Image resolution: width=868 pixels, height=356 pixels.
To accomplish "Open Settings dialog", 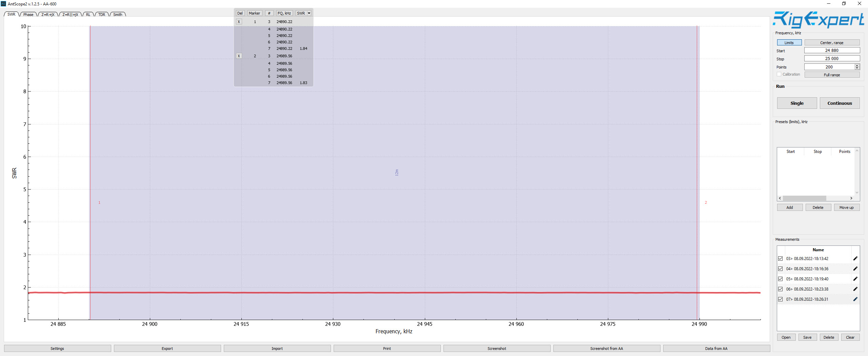I will 57,348.
